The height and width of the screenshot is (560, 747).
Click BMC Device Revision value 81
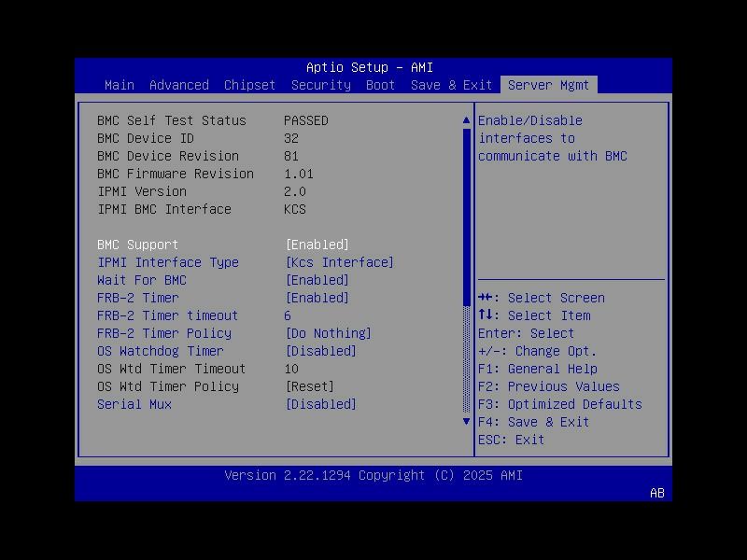point(291,156)
